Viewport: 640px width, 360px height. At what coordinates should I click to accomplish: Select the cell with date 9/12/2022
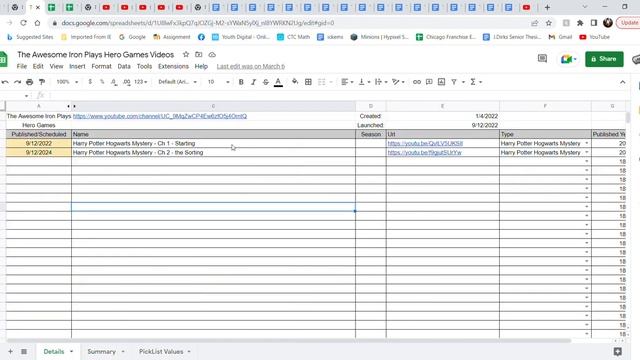tap(38, 143)
